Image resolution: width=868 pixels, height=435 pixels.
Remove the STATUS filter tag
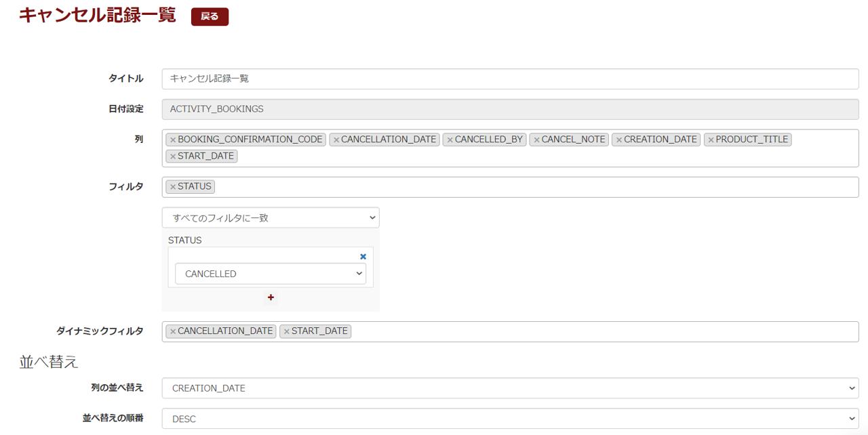coord(173,187)
